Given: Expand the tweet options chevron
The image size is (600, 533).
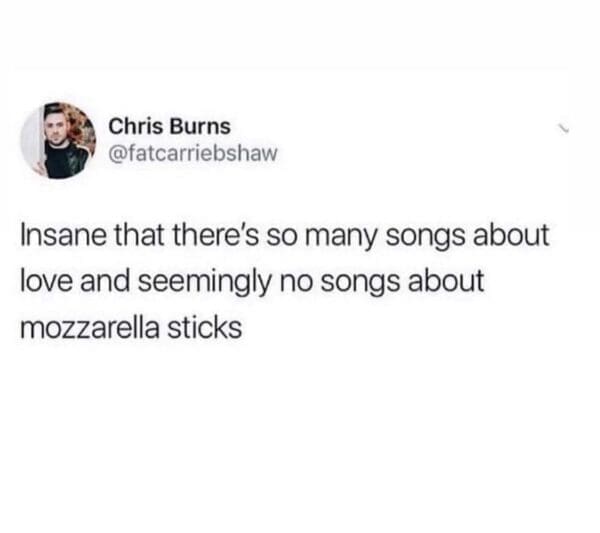Looking at the screenshot, I should pyautogui.click(x=563, y=129).
